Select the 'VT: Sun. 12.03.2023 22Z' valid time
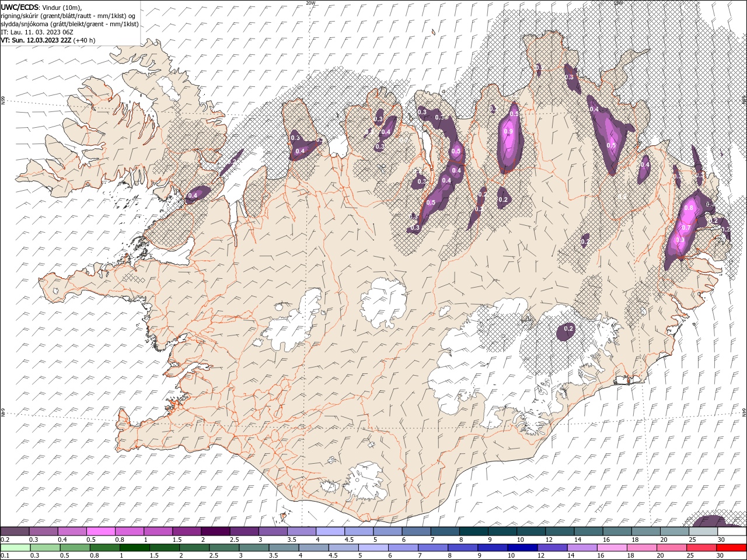Image resolution: width=747 pixels, height=560 pixels. (x=36, y=40)
